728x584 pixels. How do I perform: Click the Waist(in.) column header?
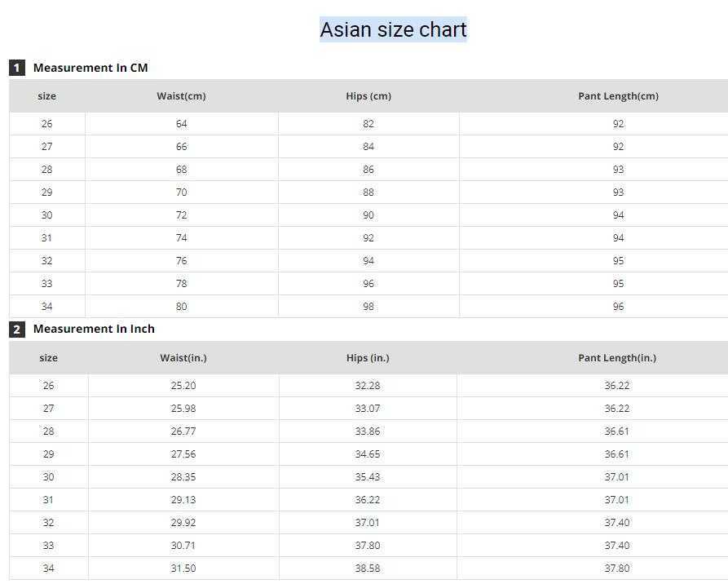pyautogui.click(x=183, y=358)
